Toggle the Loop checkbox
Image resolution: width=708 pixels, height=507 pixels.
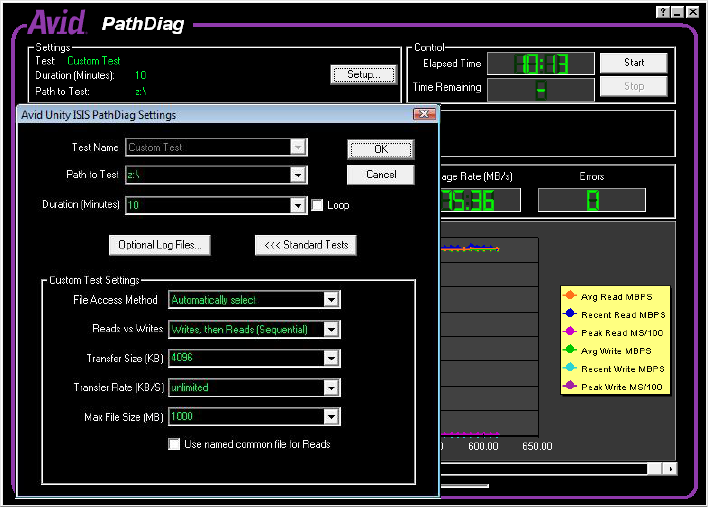click(317, 205)
